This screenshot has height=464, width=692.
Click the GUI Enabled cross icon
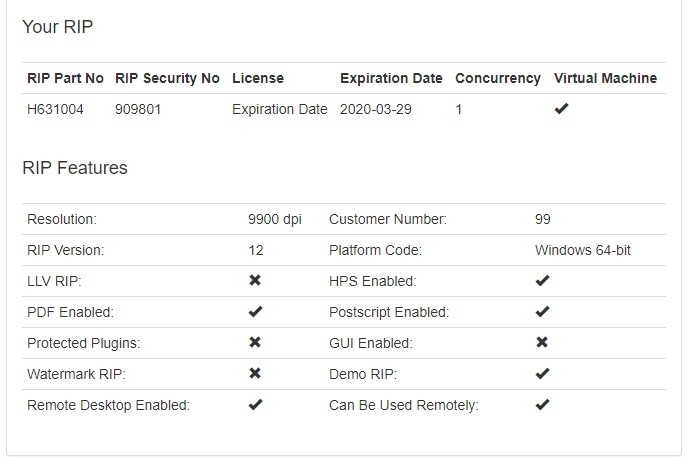tap(542, 343)
